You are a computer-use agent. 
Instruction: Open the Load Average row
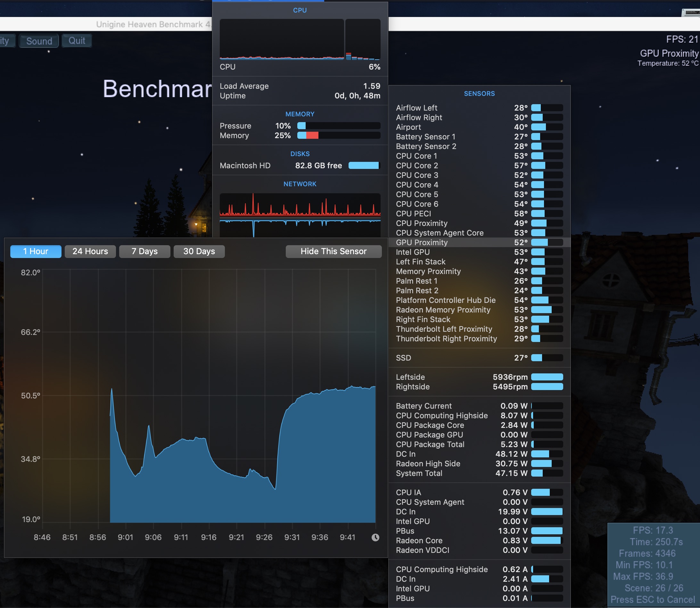click(x=300, y=86)
